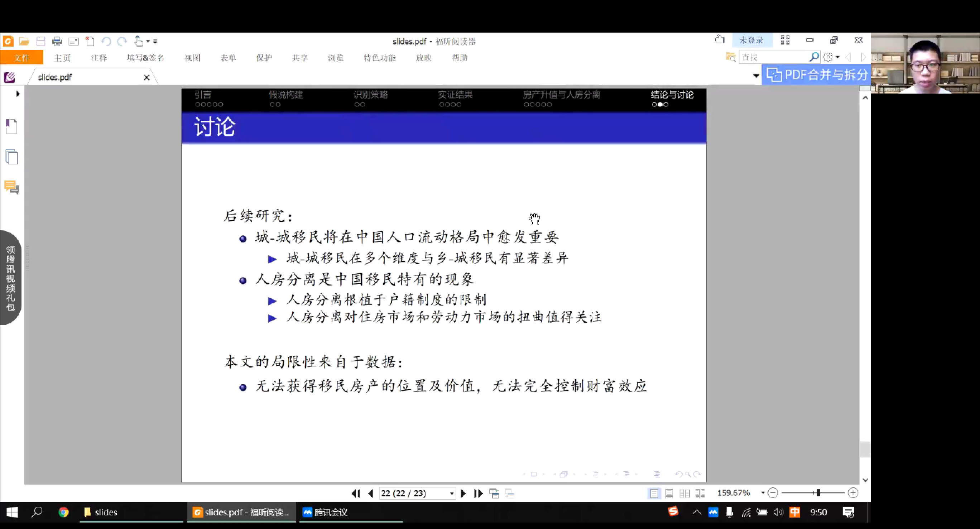Click the open file folder icon
The height and width of the screenshot is (529, 980).
[x=24, y=41]
